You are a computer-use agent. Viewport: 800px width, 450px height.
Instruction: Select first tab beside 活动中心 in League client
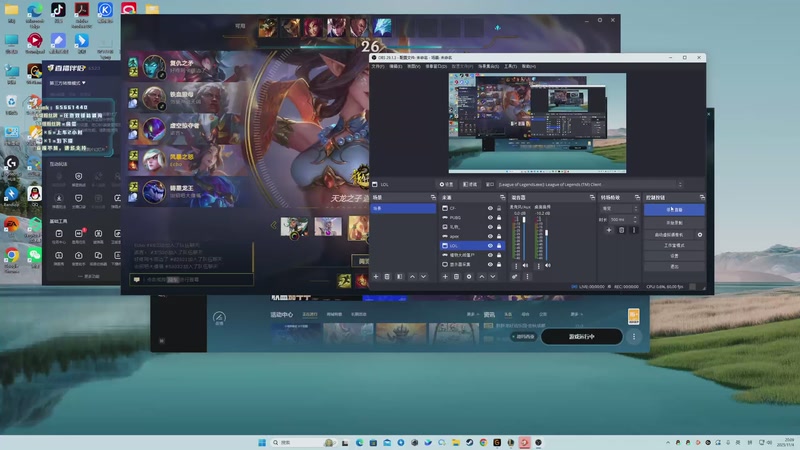310,314
